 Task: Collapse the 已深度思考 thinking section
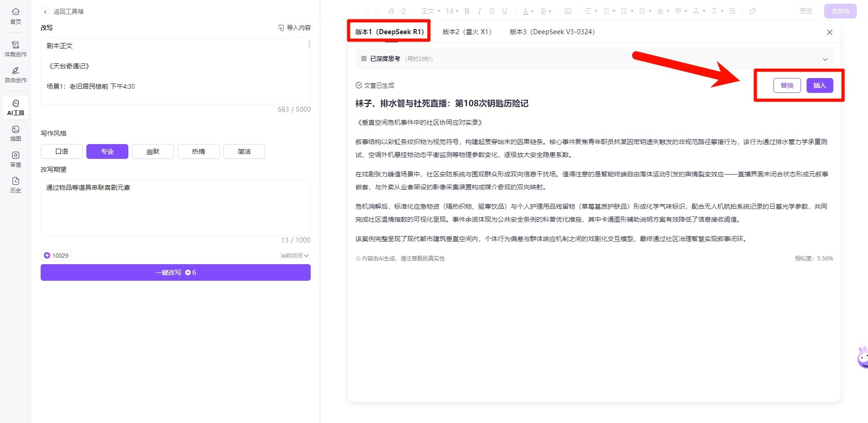[825, 59]
